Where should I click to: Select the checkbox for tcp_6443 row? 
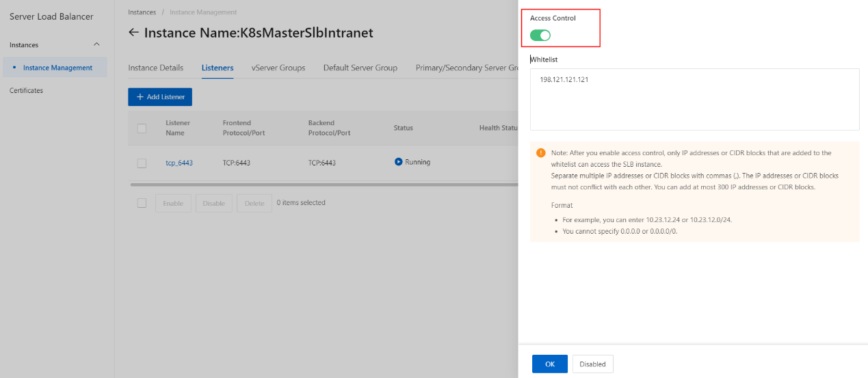point(142,163)
